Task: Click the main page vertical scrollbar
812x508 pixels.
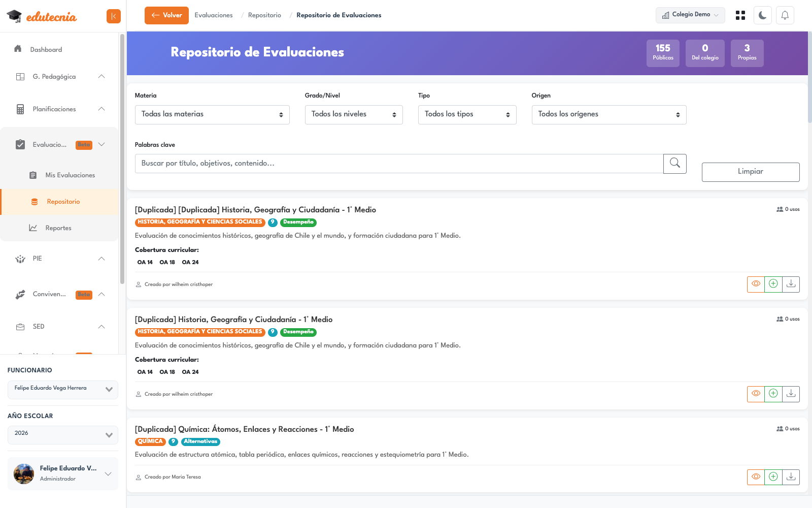Action: pyautogui.click(x=809, y=77)
